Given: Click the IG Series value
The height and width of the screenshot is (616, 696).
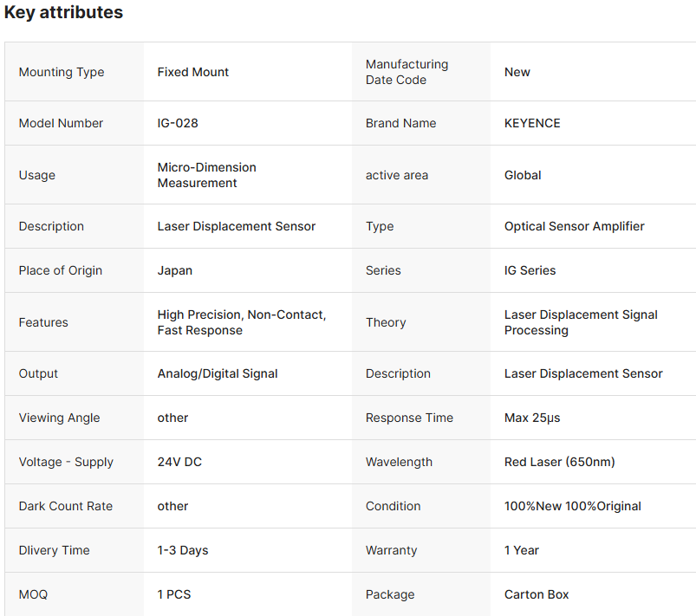Looking at the screenshot, I should click(530, 270).
